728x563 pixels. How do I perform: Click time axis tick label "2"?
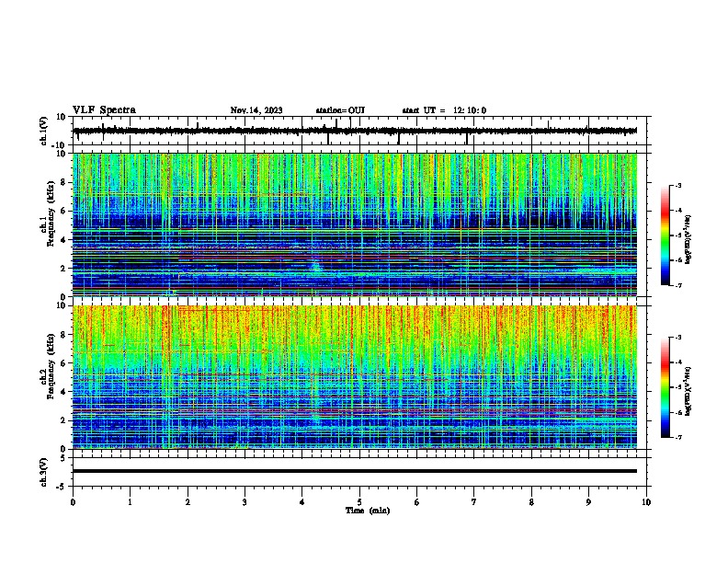[188, 502]
